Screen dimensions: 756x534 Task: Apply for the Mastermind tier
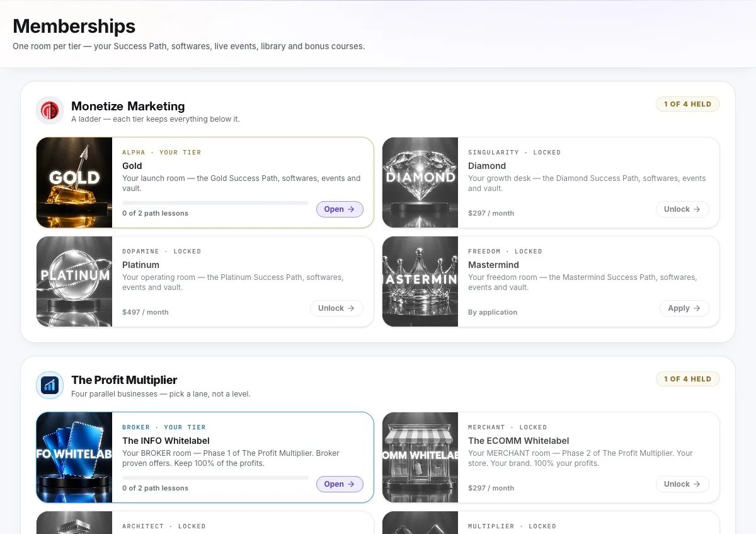tap(684, 308)
